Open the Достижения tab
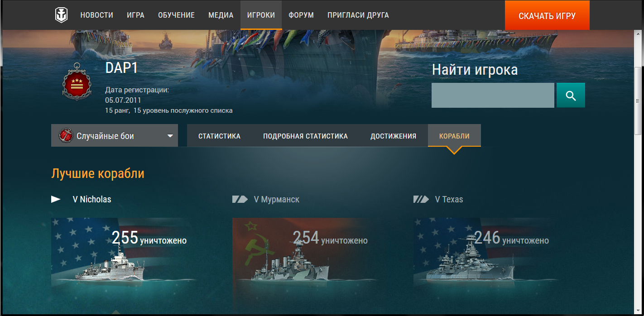This screenshot has width=644, height=316. [393, 136]
